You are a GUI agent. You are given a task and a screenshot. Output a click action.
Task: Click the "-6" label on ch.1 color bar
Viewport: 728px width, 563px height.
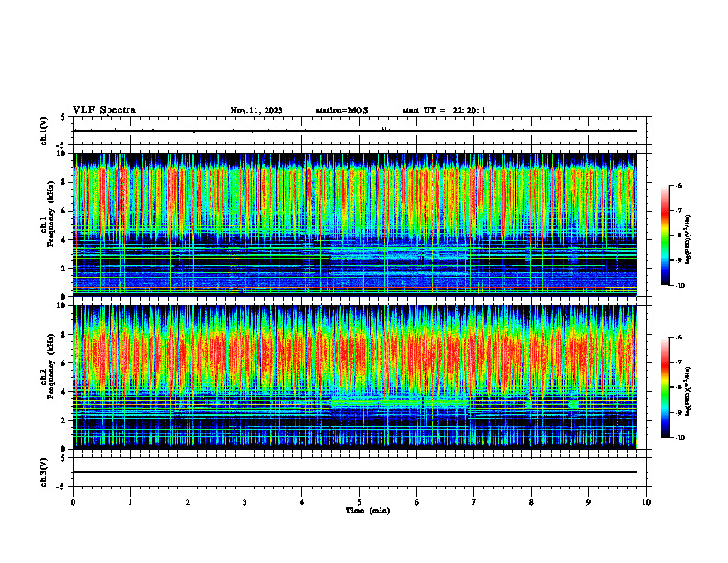click(x=678, y=185)
